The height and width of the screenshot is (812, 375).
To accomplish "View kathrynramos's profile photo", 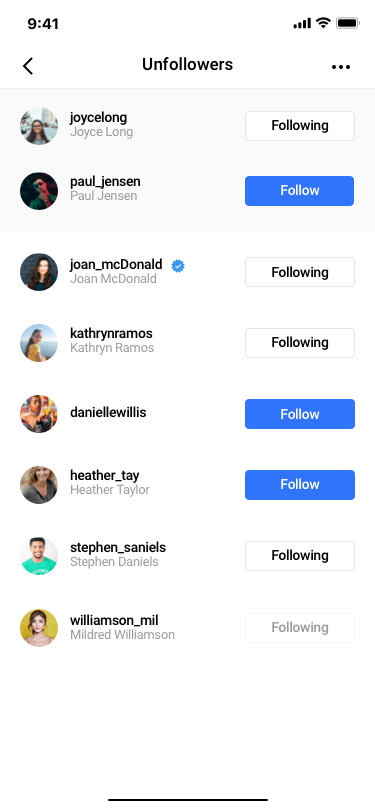I will pyautogui.click(x=39, y=343).
